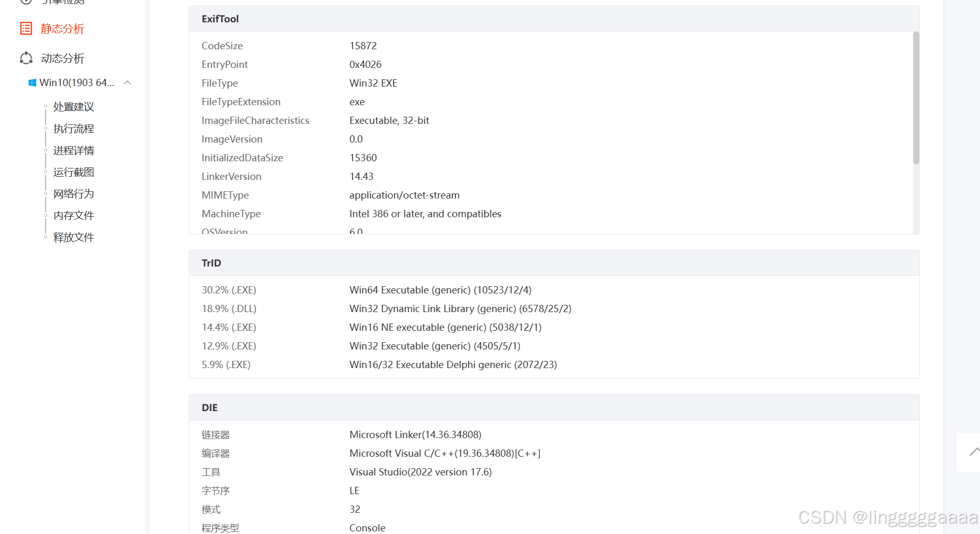Go to 释放文件 section
The image size is (980, 534).
tap(74, 237)
